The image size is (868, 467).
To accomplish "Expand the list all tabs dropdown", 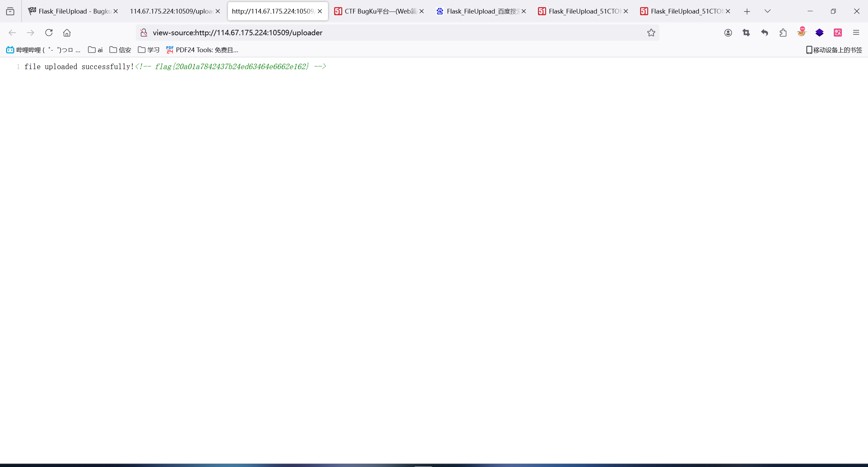I will tap(768, 11).
